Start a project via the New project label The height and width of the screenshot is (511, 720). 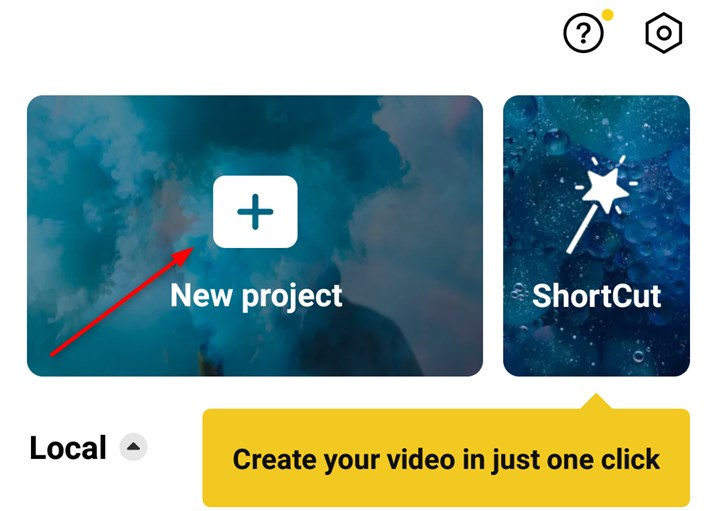click(256, 296)
